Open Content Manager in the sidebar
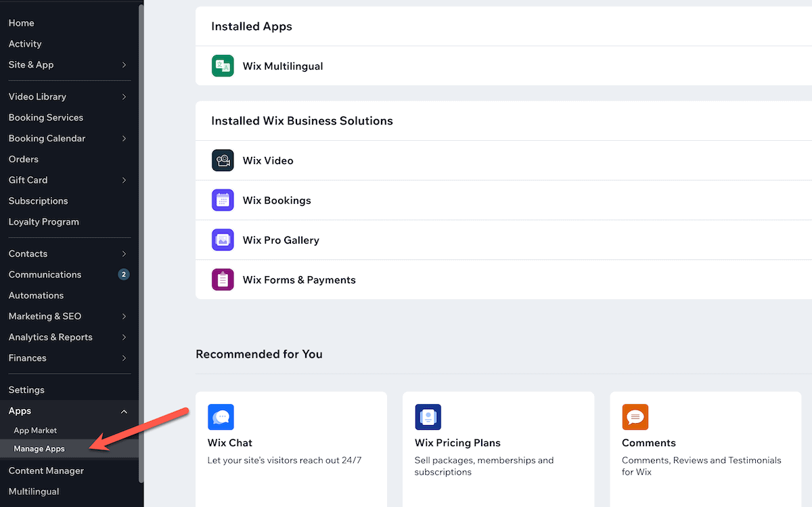Screen dimensions: 812x507 coord(46,470)
